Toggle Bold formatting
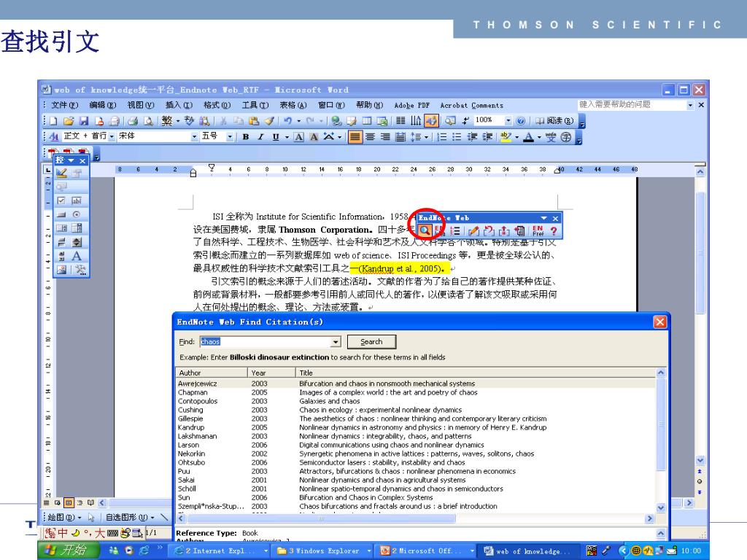The height and width of the screenshot is (560, 747). (x=246, y=137)
